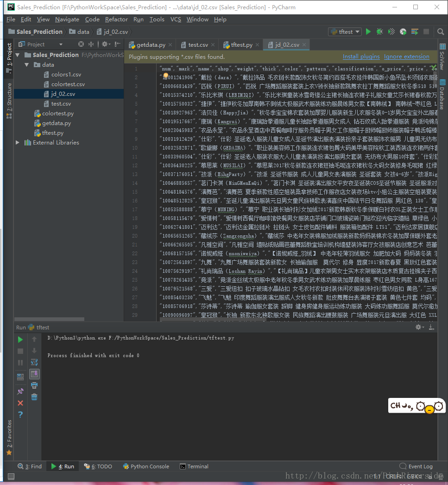This screenshot has height=485, width=448.
Task: Click the editor horizontal scrollbar
Action: tap(212, 321)
